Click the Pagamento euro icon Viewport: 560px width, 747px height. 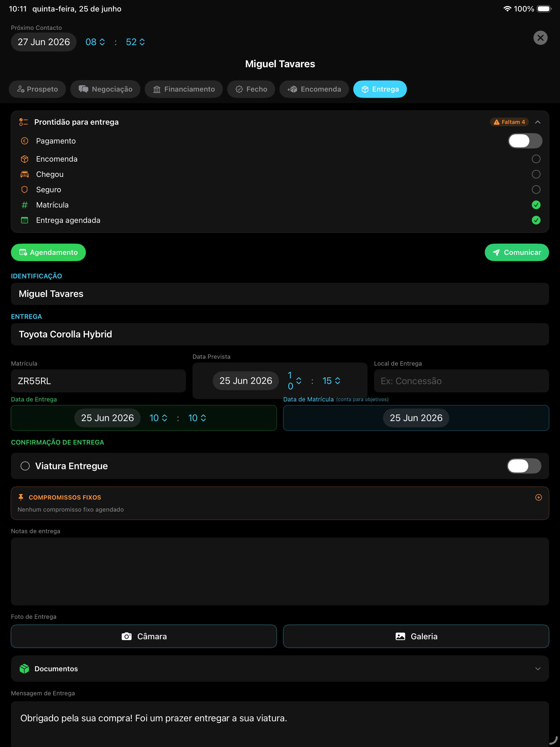coord(25,141)
